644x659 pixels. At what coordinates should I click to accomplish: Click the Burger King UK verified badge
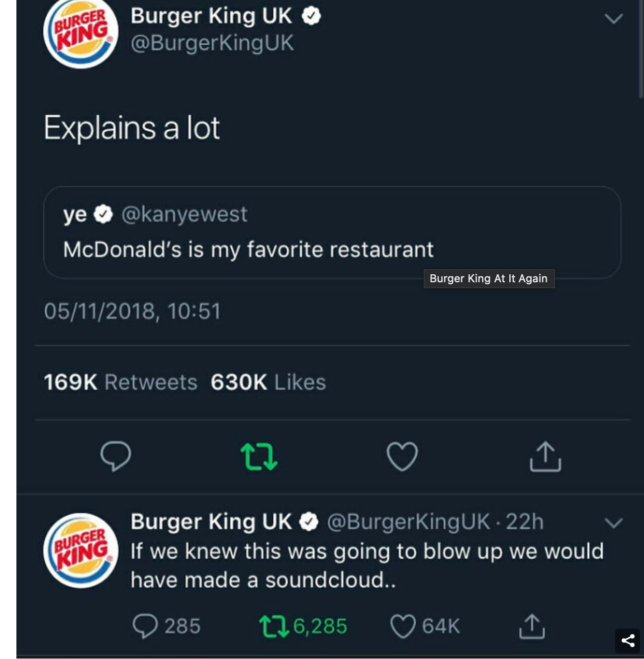point(311,16)
